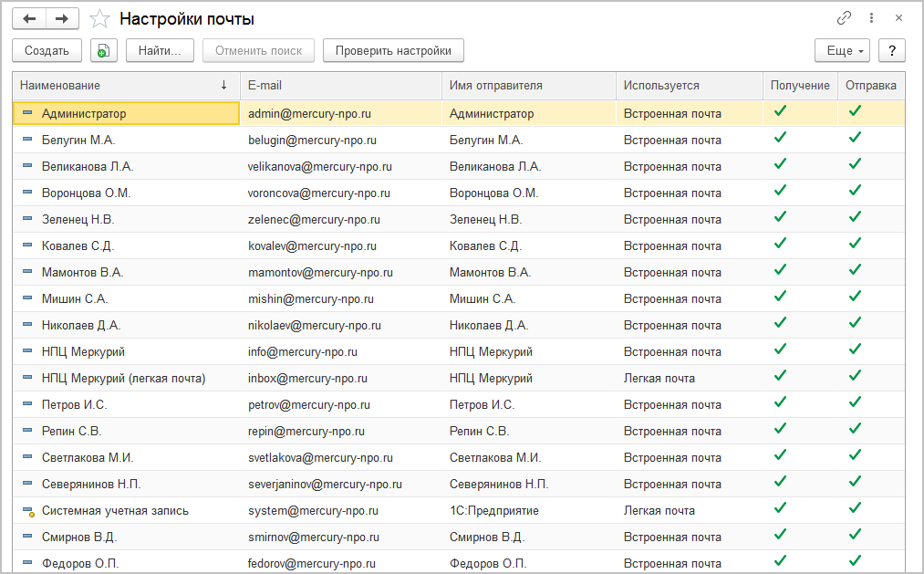
Task: Open help with question mark button
Action: pos(891,51)
